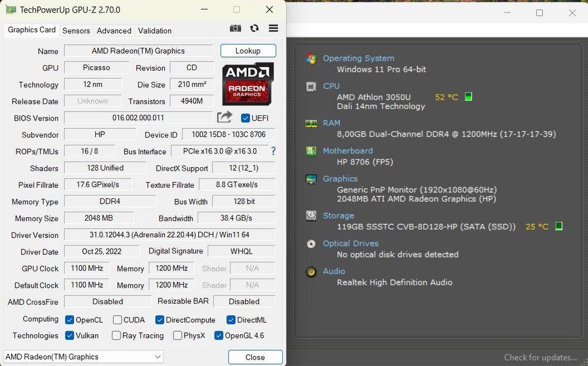Screen dimensions: 588x366
Task: Toggle the Ray Tracing checkbox
Action: point(116,335)
